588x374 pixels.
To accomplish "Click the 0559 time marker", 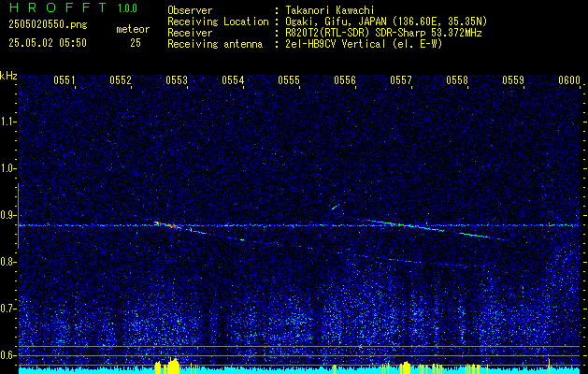I will click(513, 80).
